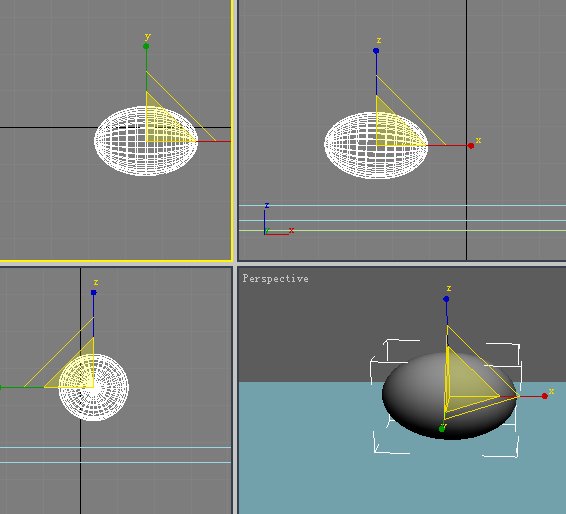The height and width of the screenshot is (514, 566).
Task: Click the Perspective viewport label
Action: click(275, 279)
